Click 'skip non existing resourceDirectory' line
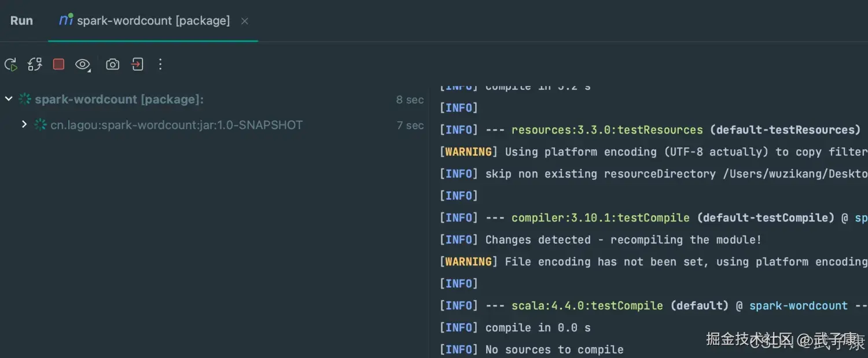 [654, 174]
